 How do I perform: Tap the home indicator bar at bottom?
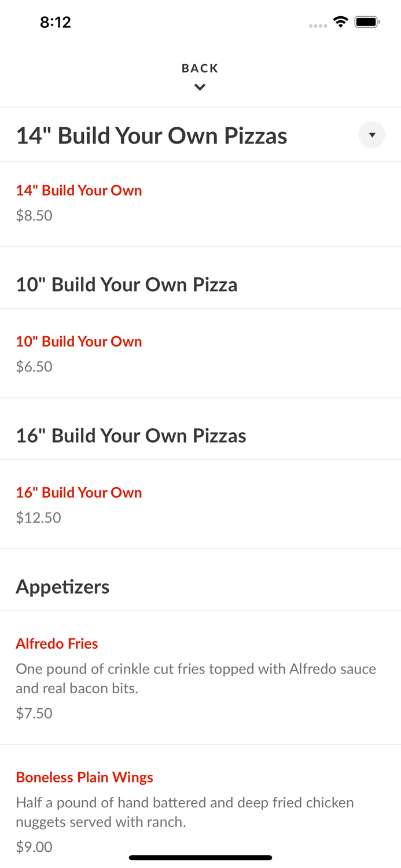200,857
